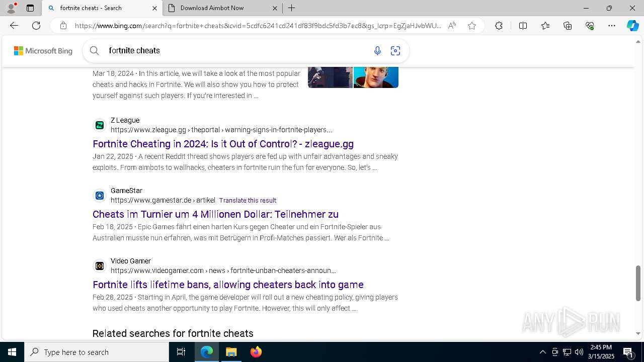Screen dimensions: 644x362
Task: Close the fortnite cheats search tab
Action: tap(154, 8)
